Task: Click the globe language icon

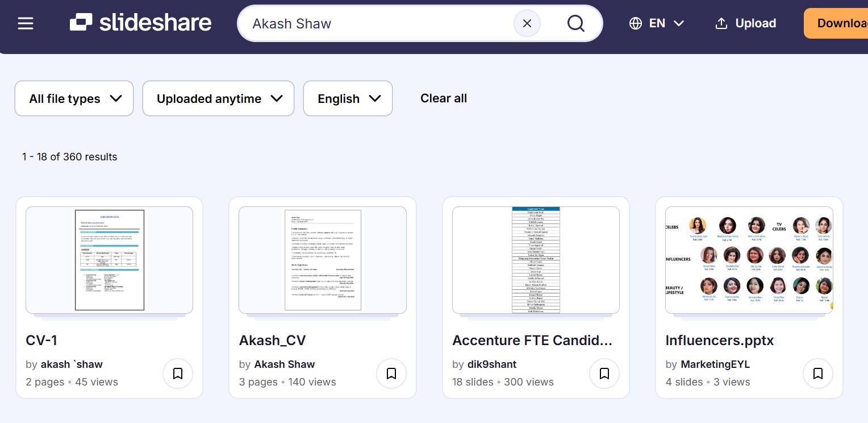Action: pyautogui.click(x=636, y=23)
